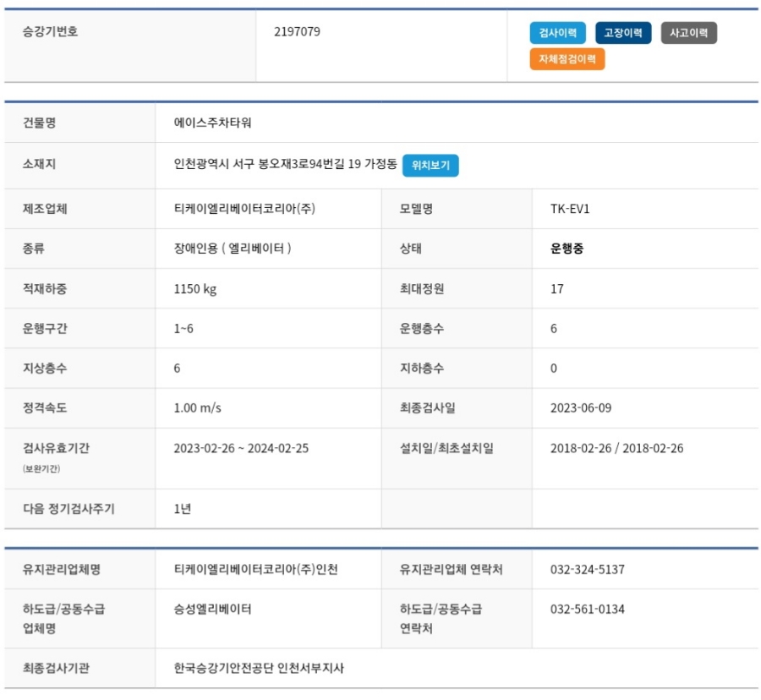Select subcontractor phone 032-561-0134
Viewport: 761px width, 700px height.
point(588,610)
